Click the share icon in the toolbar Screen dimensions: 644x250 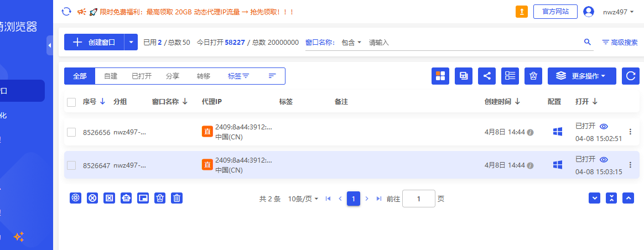pyautogui.click(x=487, y=76)
